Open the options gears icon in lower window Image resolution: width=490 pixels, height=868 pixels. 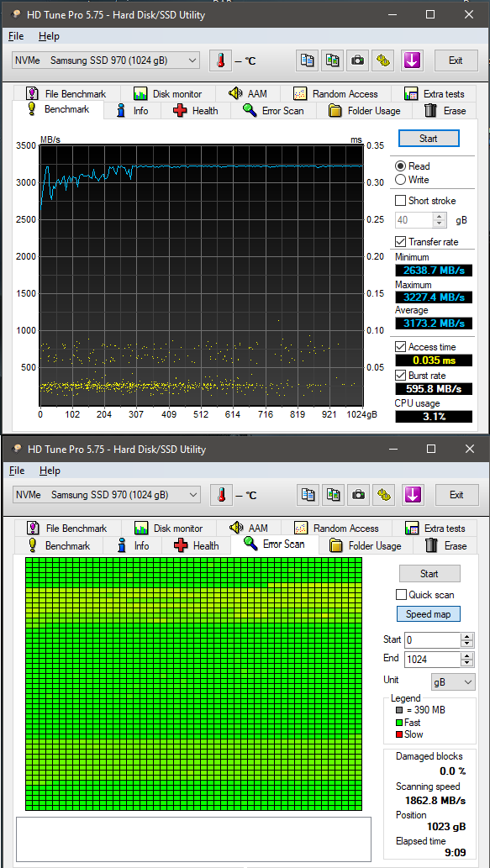(384, 494)
